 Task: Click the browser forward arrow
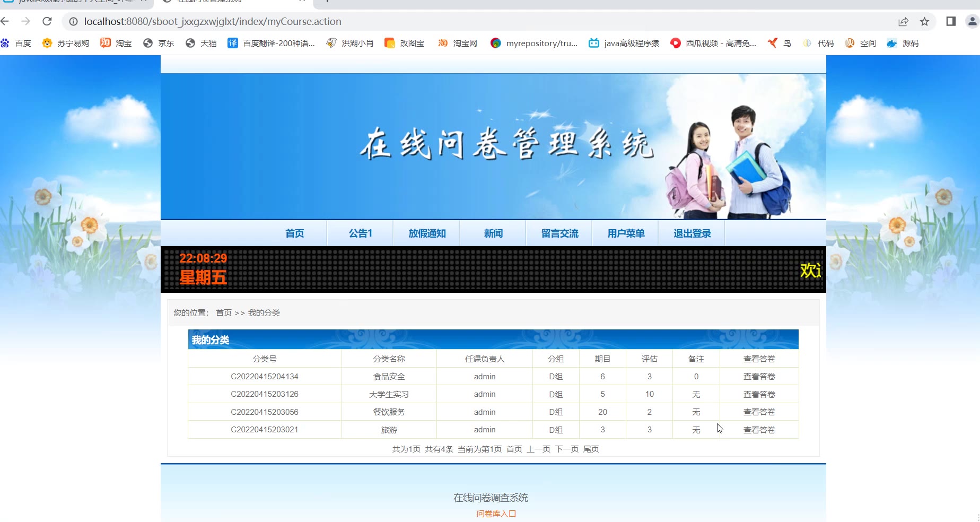coord(25,21)
